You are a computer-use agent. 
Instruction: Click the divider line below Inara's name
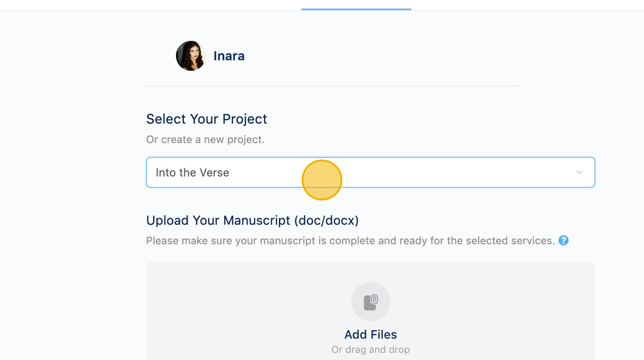point(333,86)
